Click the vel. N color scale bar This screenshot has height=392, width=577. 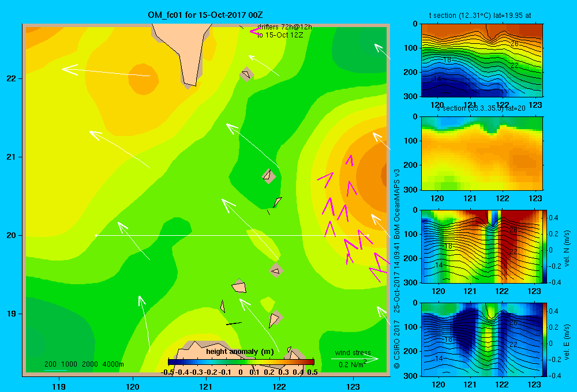pos(545,246)
